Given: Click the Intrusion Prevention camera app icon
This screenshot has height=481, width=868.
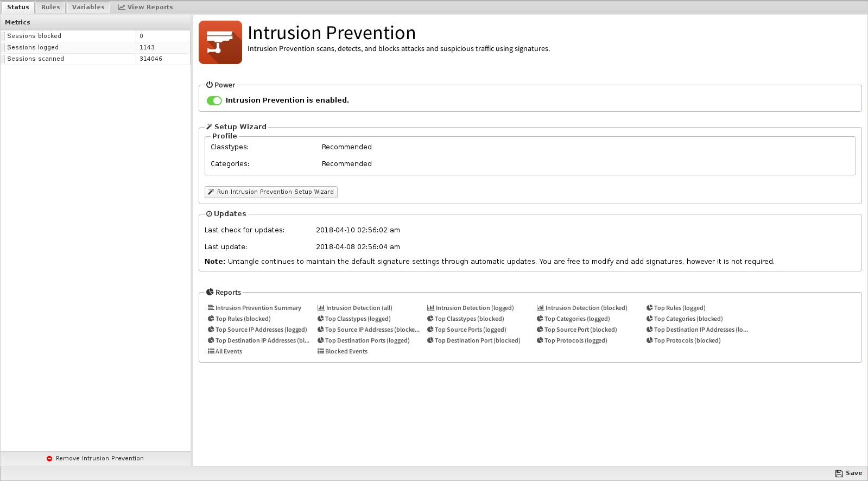Looking at the screenshot, I should [220, 42].
